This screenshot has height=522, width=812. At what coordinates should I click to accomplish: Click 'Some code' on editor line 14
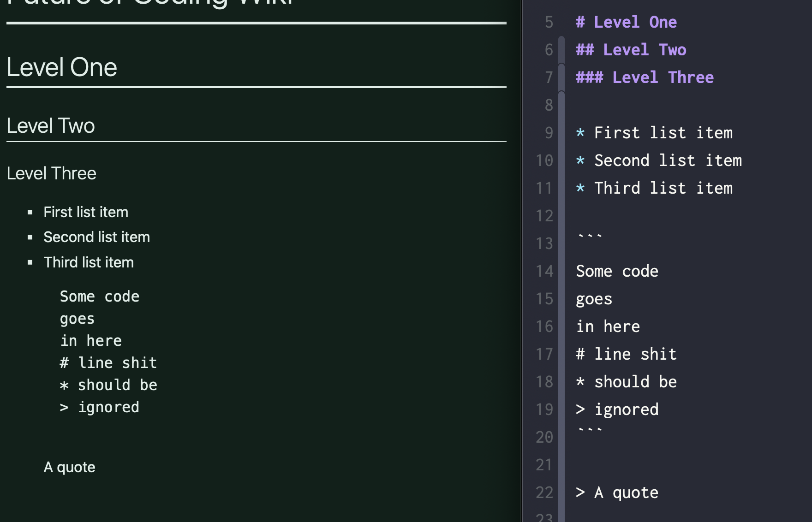tap(617, 271)
